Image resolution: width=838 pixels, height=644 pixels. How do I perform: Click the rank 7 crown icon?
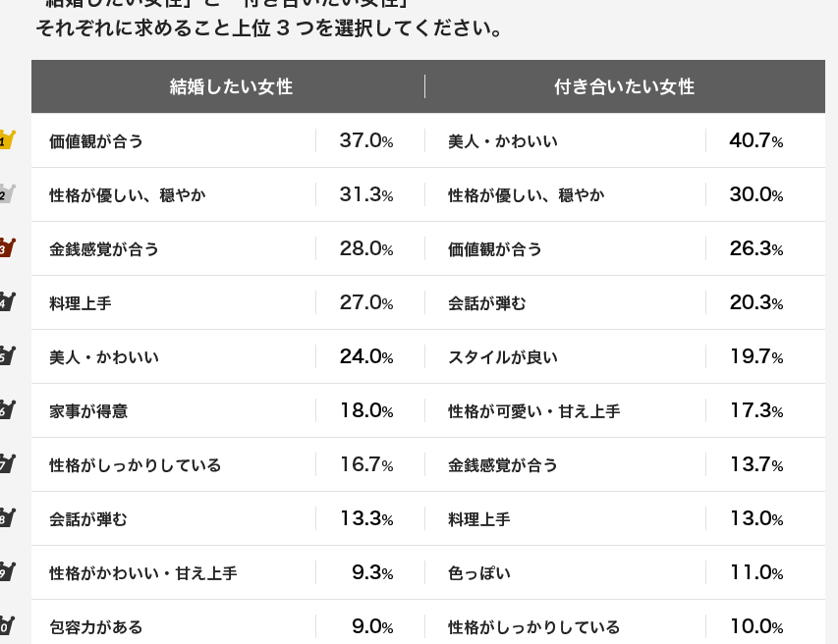pos(6,464)
